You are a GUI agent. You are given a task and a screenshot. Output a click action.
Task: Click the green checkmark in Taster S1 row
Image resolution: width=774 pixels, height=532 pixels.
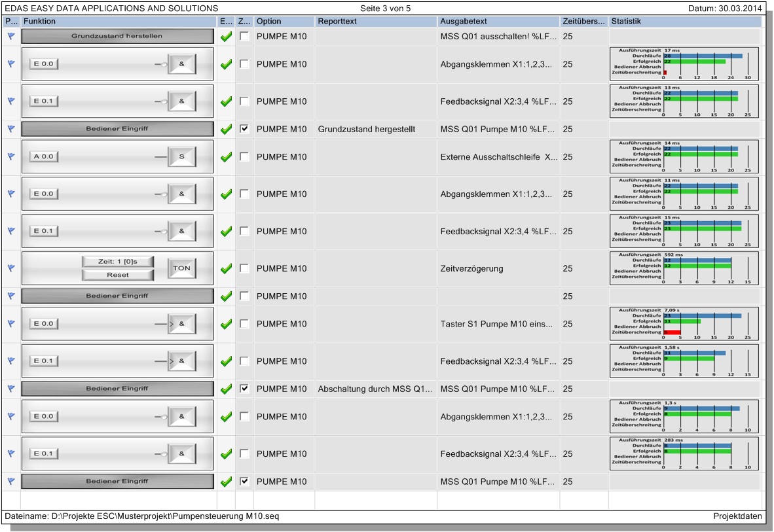pyautogui.click(x=226, y=325)
